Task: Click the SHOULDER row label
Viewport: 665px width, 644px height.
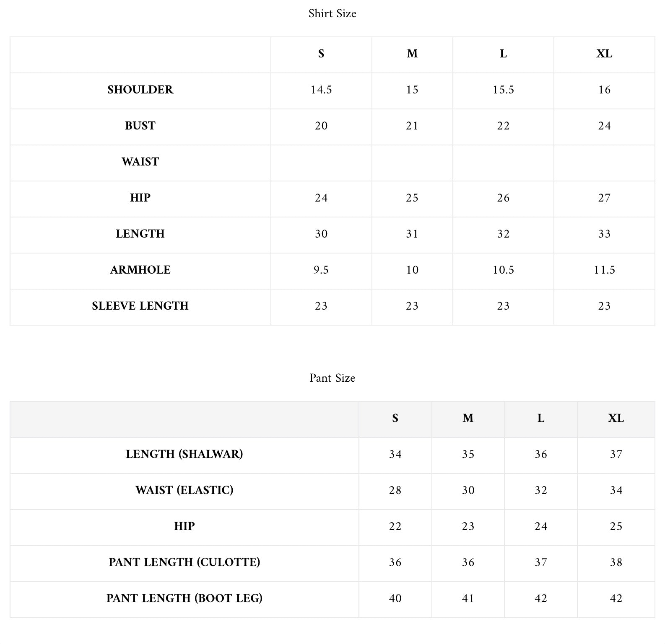Action: (x=140, y=90)
